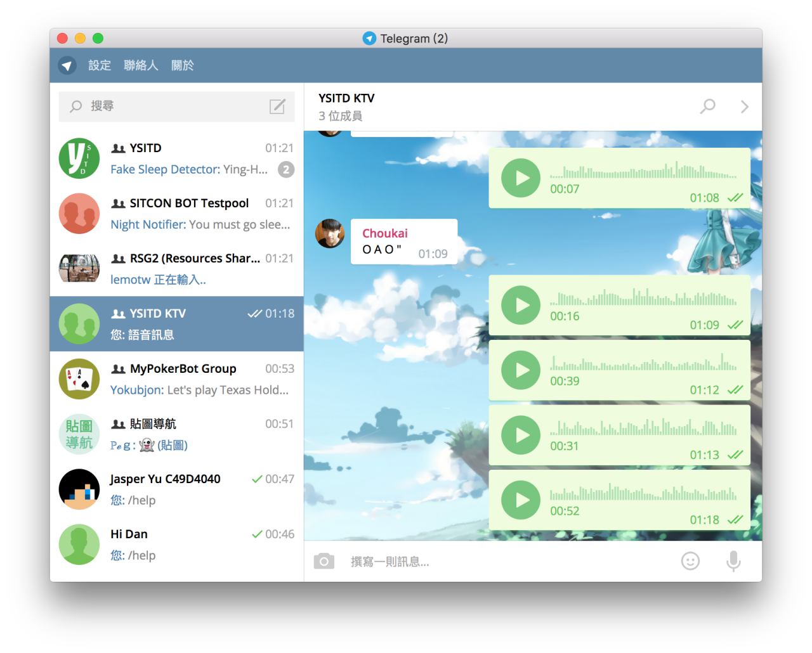Image resolution: width=812 pixels, height=653 pixels.
Task: Click the Night Notifier message preview
Action: coord(200,224)
